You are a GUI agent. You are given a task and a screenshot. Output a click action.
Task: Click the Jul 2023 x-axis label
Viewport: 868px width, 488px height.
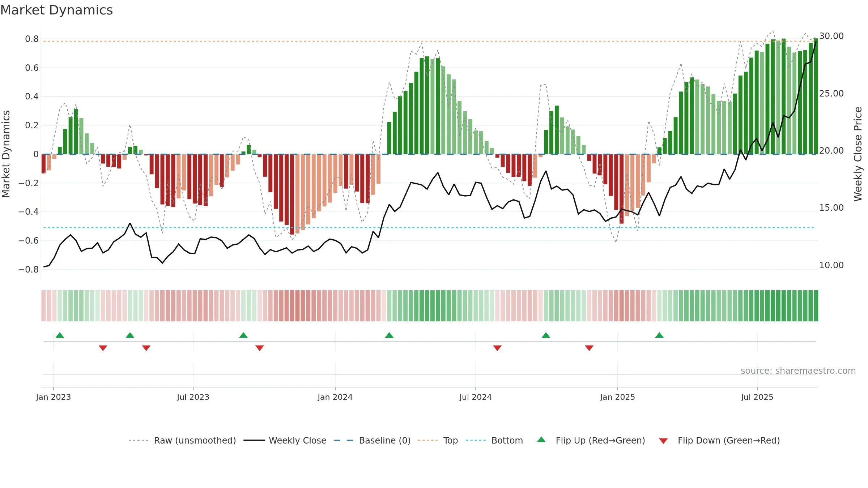tap(193, 397)
